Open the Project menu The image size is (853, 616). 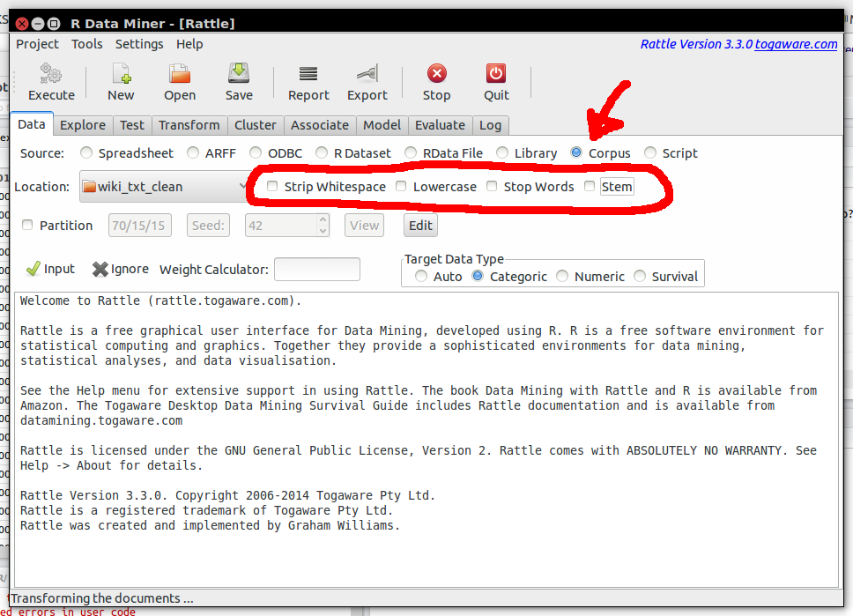(37, 44)
